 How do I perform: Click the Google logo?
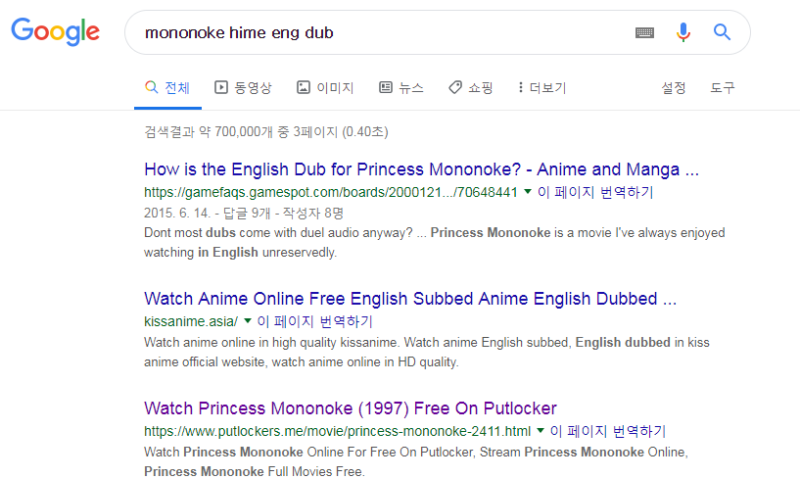click(56, 32)
